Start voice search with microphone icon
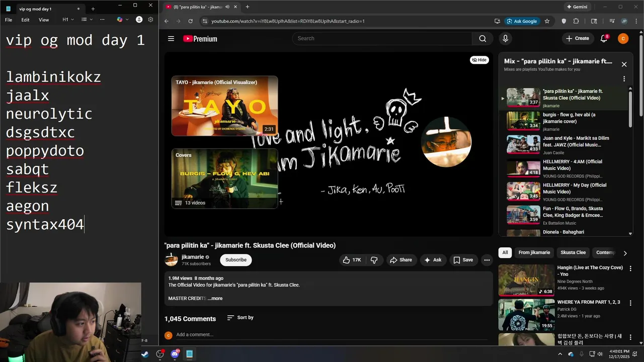The height and width of the screenshot is (362, 644). coord(506,39)
